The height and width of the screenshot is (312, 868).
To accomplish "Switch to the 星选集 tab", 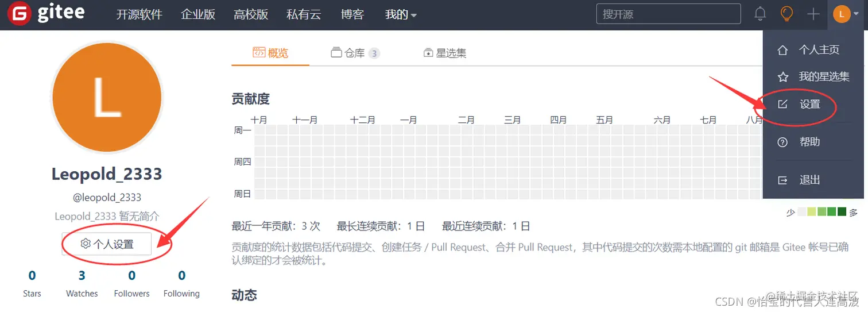I will pos(445,53).
